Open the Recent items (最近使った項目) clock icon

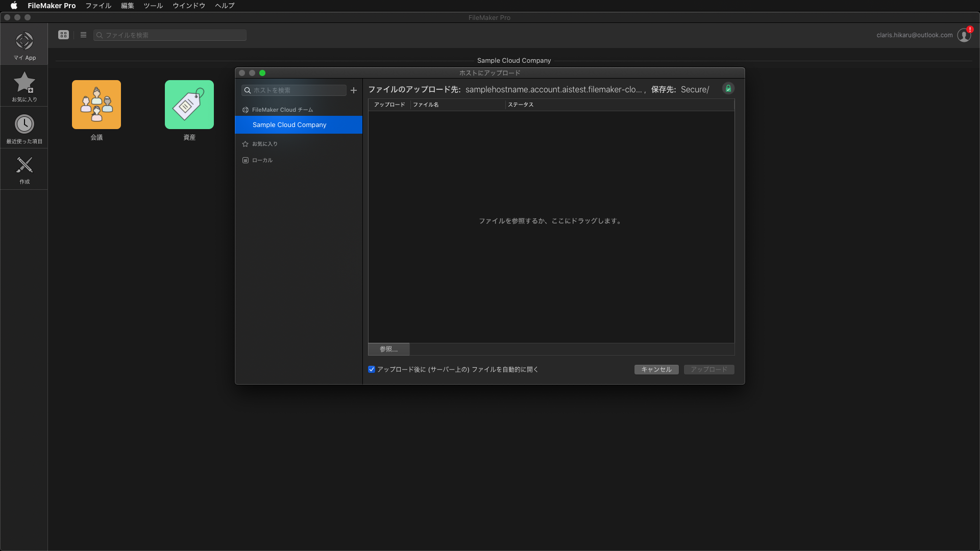point(24,128)
